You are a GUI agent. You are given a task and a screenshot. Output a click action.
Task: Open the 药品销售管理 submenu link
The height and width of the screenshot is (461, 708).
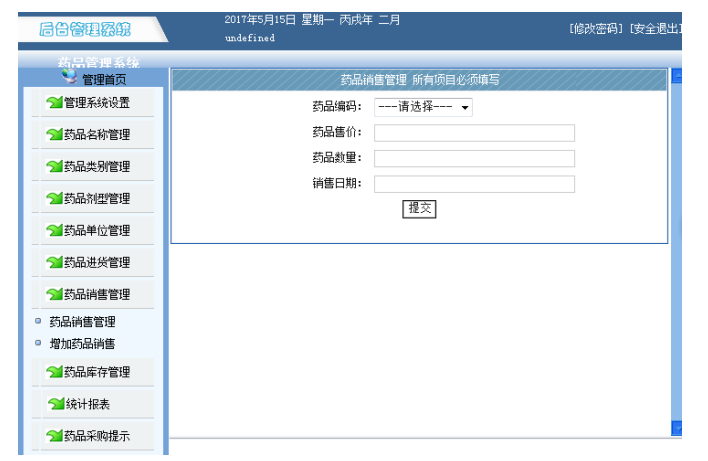click(82, 321)
